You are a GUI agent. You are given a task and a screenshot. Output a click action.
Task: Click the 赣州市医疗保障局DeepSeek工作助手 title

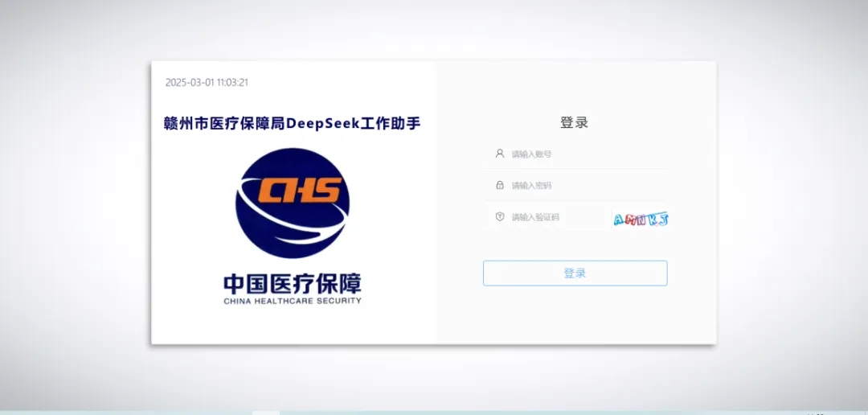[x=293, y=123]
